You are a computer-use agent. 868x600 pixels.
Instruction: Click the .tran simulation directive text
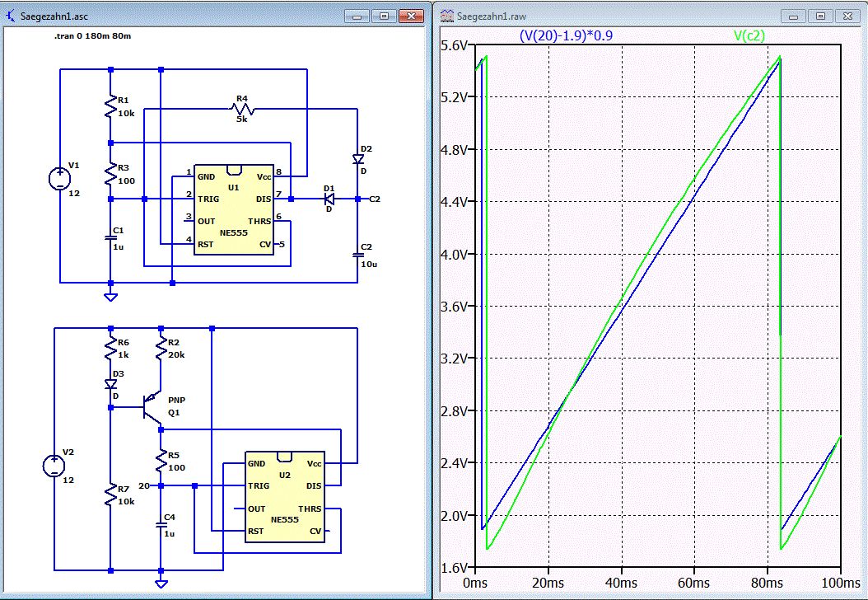tap(92, 37)
